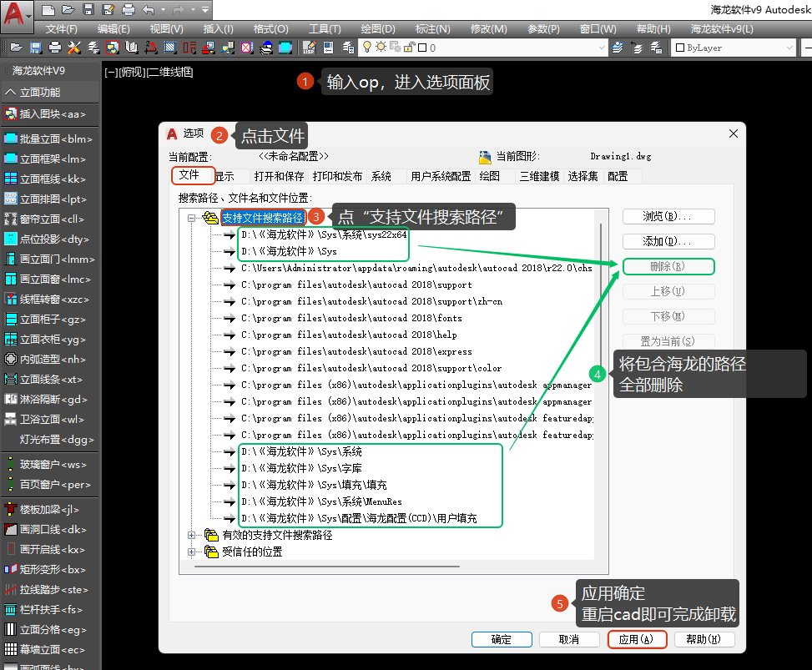Click the Save As icon with pencil

pyautogui.click(x=108, y=9)
